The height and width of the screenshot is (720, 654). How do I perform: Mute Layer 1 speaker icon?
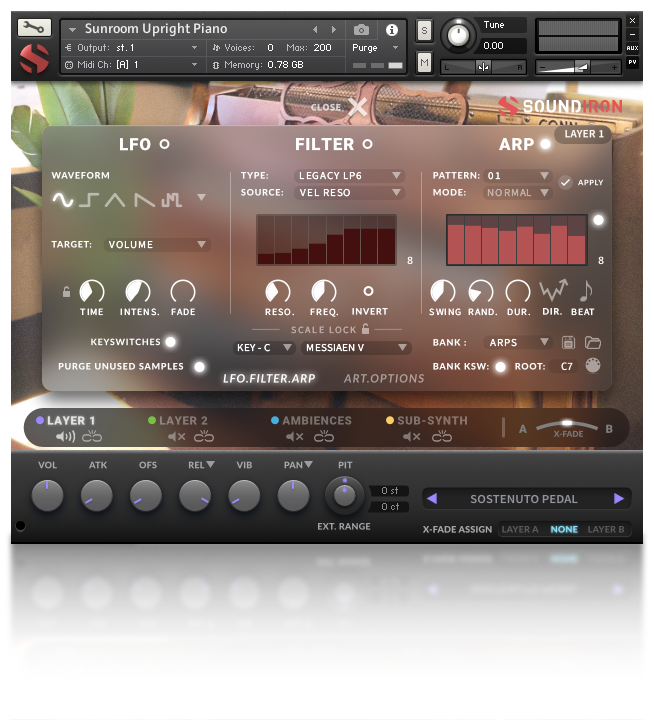[65, 437]
